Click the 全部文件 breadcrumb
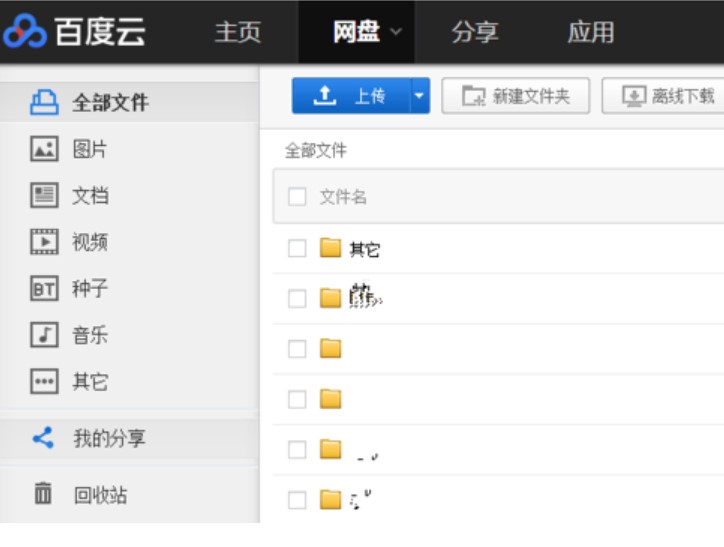 pos(316,150)
